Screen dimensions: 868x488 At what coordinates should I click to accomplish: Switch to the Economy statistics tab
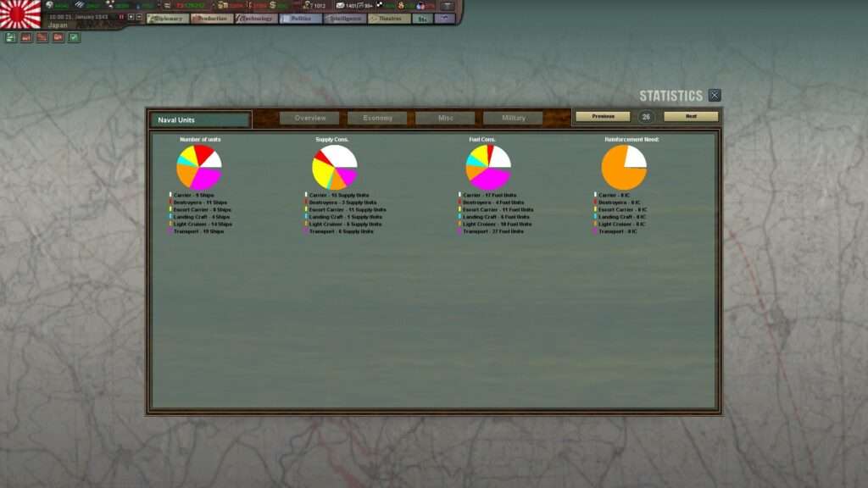click(x=377, y=118)
